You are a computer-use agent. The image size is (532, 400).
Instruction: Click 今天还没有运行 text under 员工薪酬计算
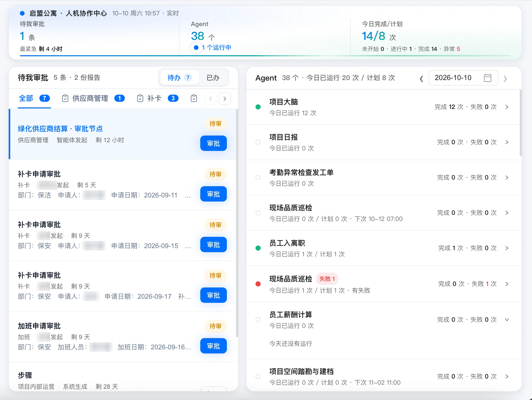291,343
